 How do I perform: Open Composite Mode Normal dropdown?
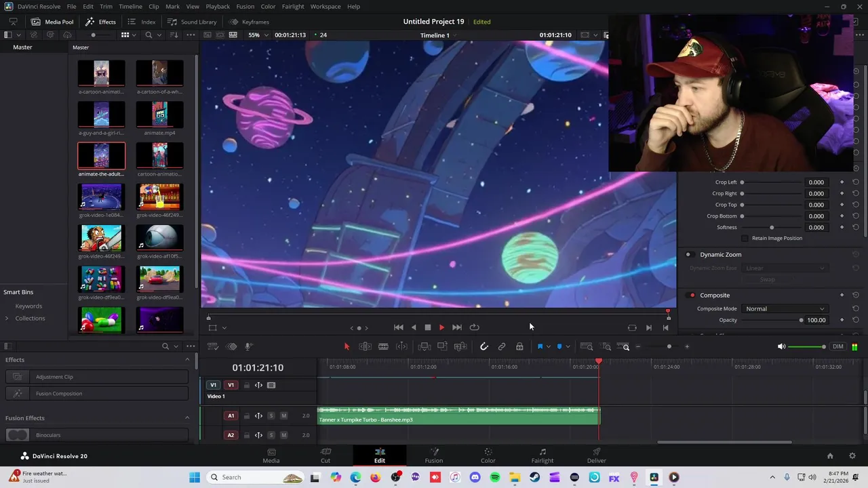[785, 309]
